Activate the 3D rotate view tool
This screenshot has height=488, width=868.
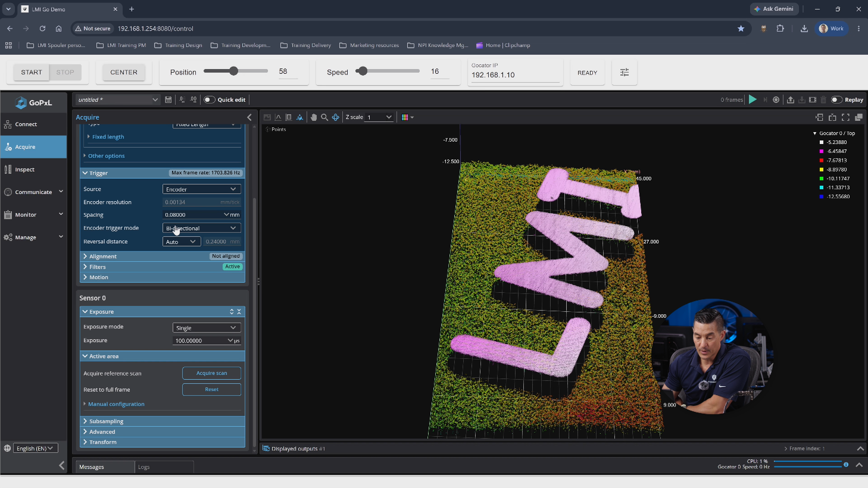335,117
